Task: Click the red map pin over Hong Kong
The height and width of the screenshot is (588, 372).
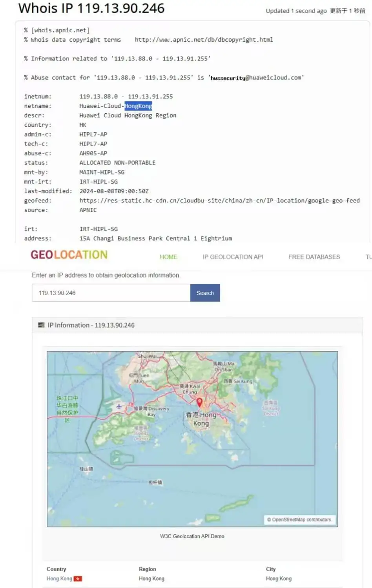Action: (x=200, y=402)
